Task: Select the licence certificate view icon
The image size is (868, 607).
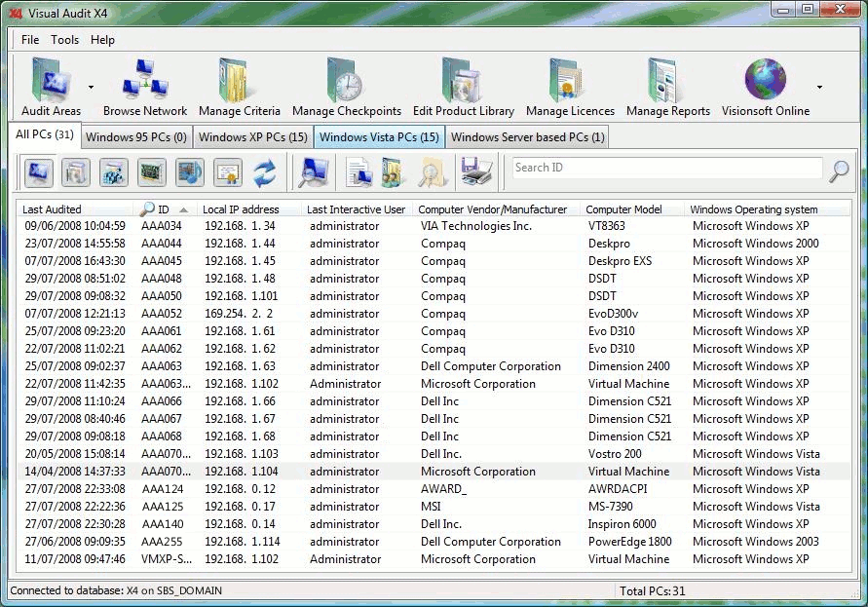Action: [228, 172]
